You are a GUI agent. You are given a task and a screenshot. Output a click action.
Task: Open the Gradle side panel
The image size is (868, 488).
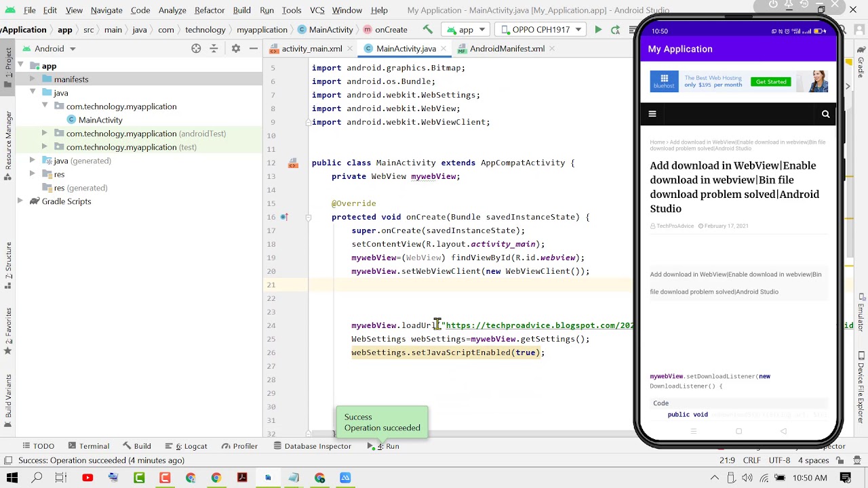[x=861, y=63]
